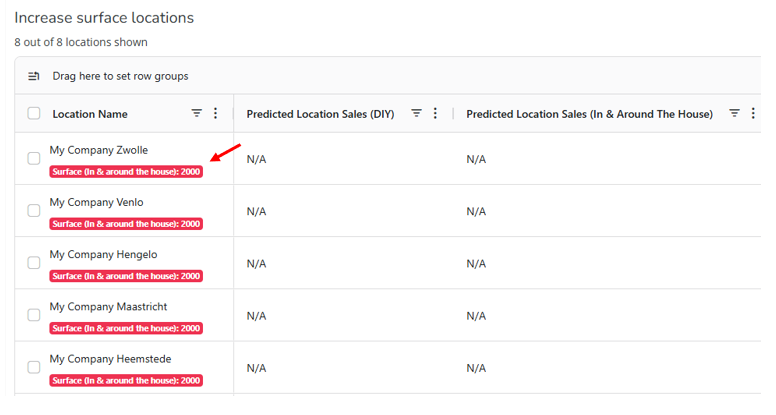Select the My Company Heemstede checkbox
Viewport: 776px width, 415px height.
click(x=34, y=367)
